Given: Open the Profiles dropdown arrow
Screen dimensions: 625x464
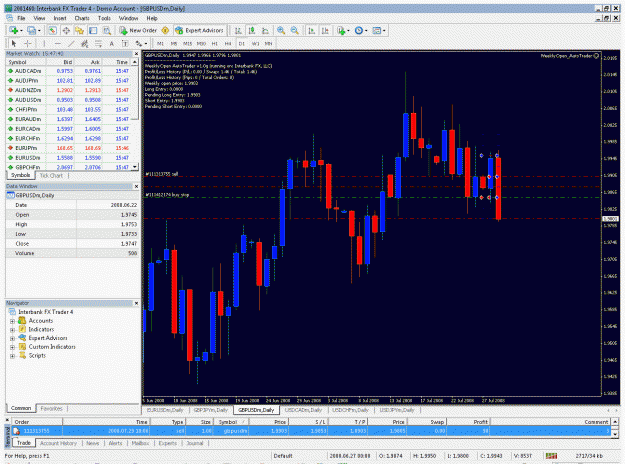Looking at the screenshot, I should pos(39,31).
